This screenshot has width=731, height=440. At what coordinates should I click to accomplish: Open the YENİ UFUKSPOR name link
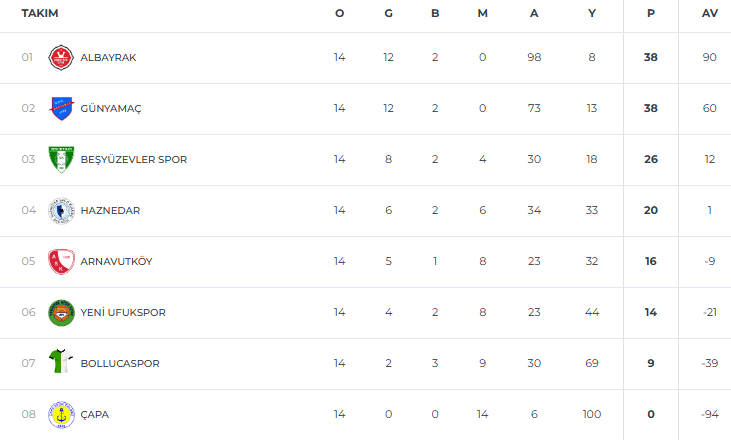123,313
